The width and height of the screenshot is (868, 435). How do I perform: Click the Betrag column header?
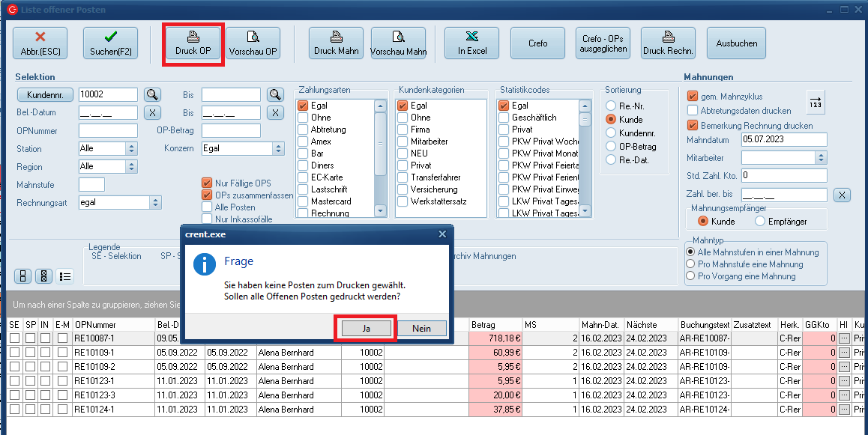coord(495,325)
